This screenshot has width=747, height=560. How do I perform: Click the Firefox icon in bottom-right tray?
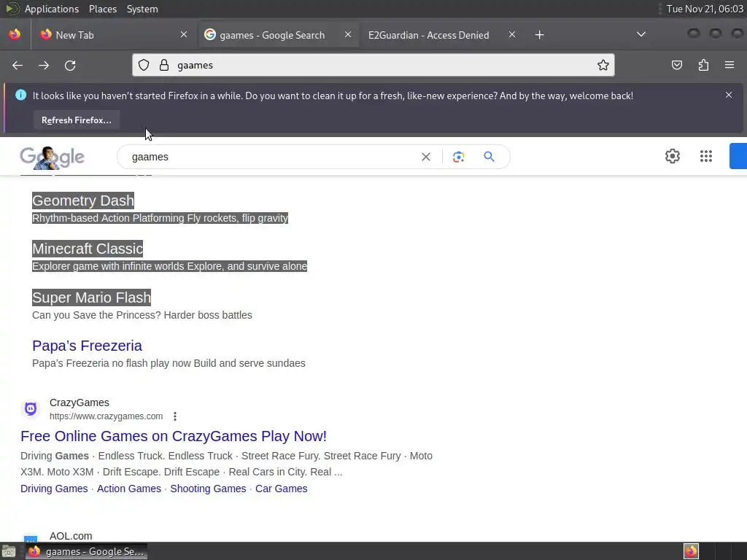[691, 551]
